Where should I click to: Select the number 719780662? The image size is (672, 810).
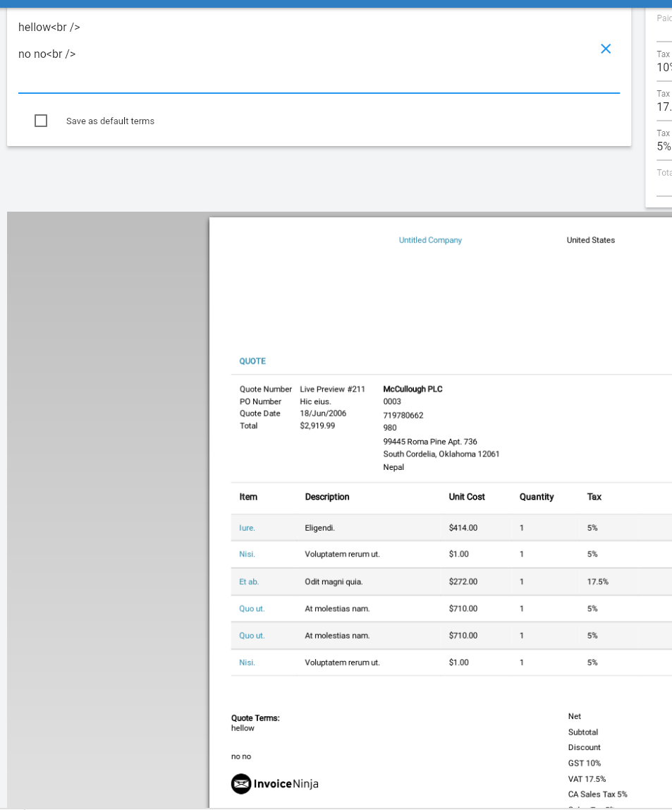click(403, 416)
